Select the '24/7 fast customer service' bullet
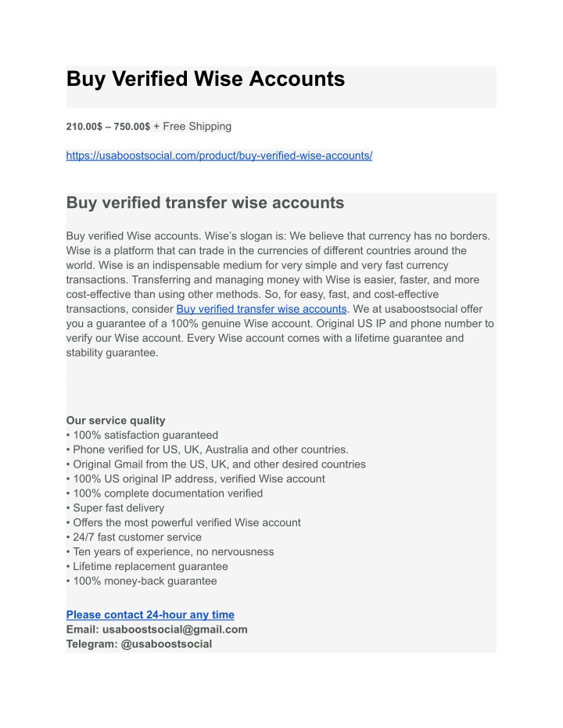 tap(134, 537)
